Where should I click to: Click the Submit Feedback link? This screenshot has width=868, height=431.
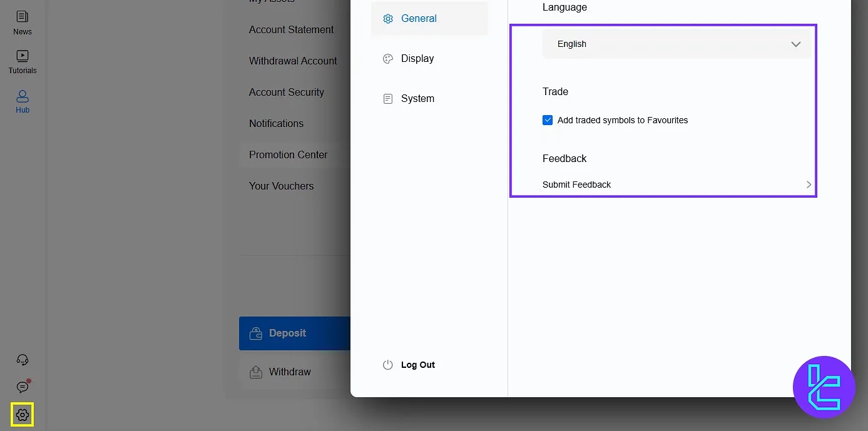point(576,185)
